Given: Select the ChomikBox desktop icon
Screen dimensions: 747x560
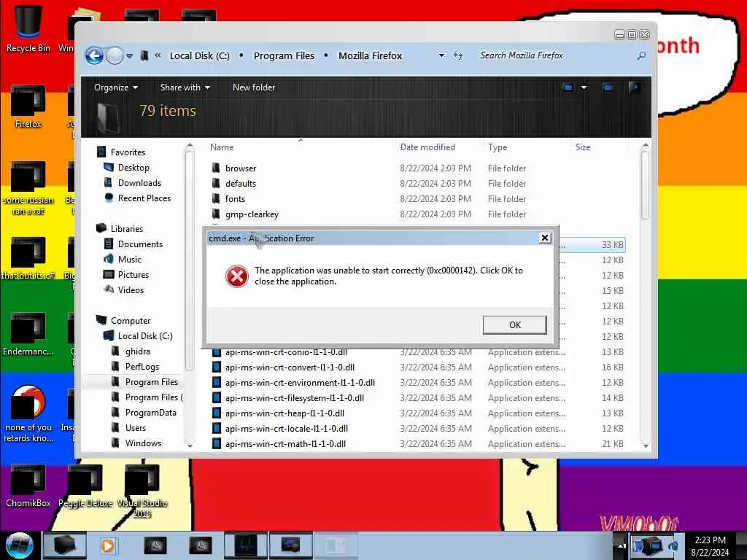Looking at the screenshot, I should [28, 485].
